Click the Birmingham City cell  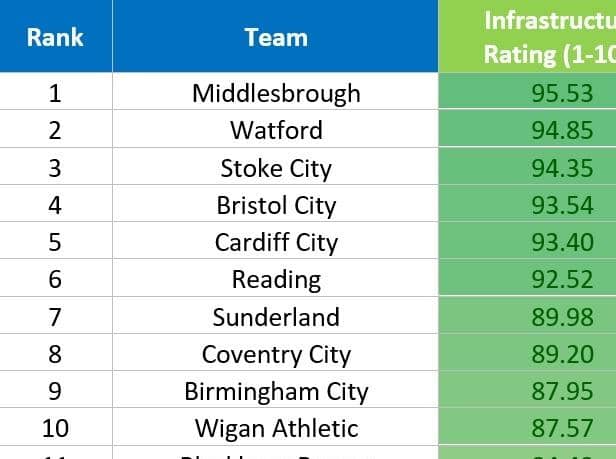click(x=275, y=389)
